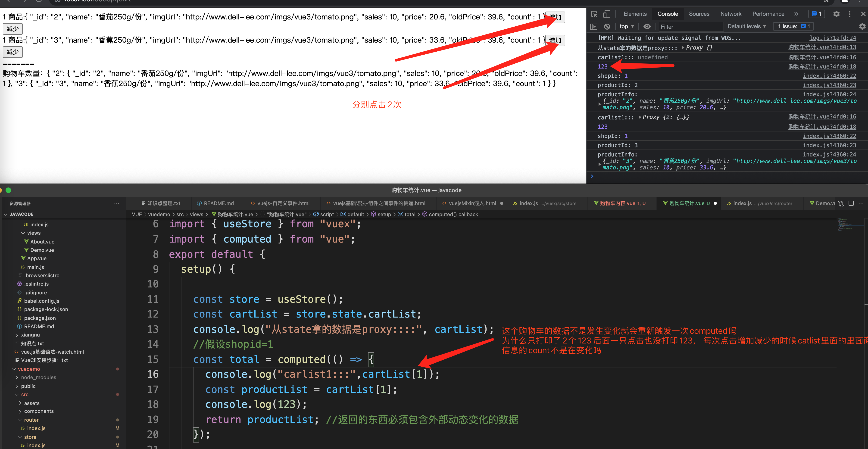Viewport: 868px width, 449px height.
Task: Open the 1 Issue button in console toolbar
Action: [x=793, y=26]
